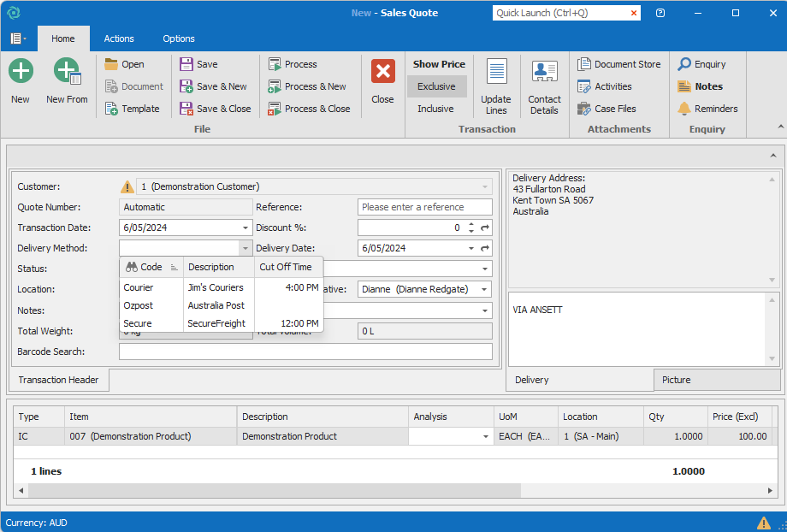
Task: Toggle the Notes enquiry button
Action: (700, 86)
